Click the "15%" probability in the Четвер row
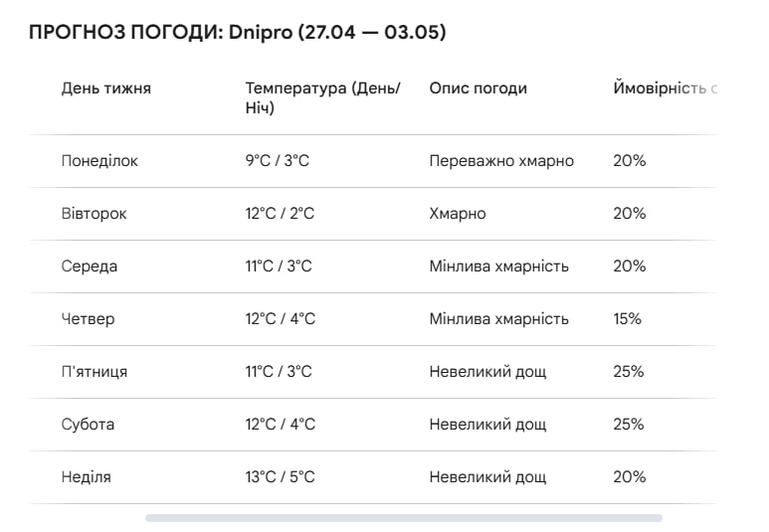This screenshot has height=532, width=769. point(628,319)
